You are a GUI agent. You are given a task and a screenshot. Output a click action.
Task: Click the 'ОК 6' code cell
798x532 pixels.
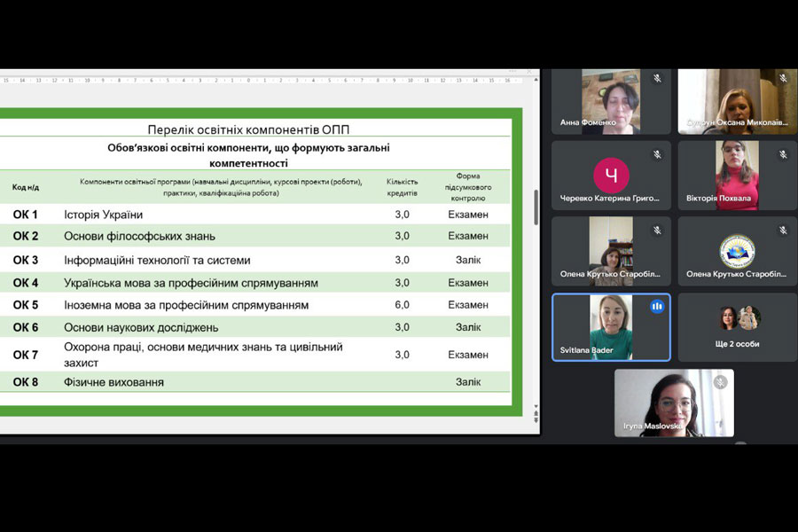click(x=26, y=327)
